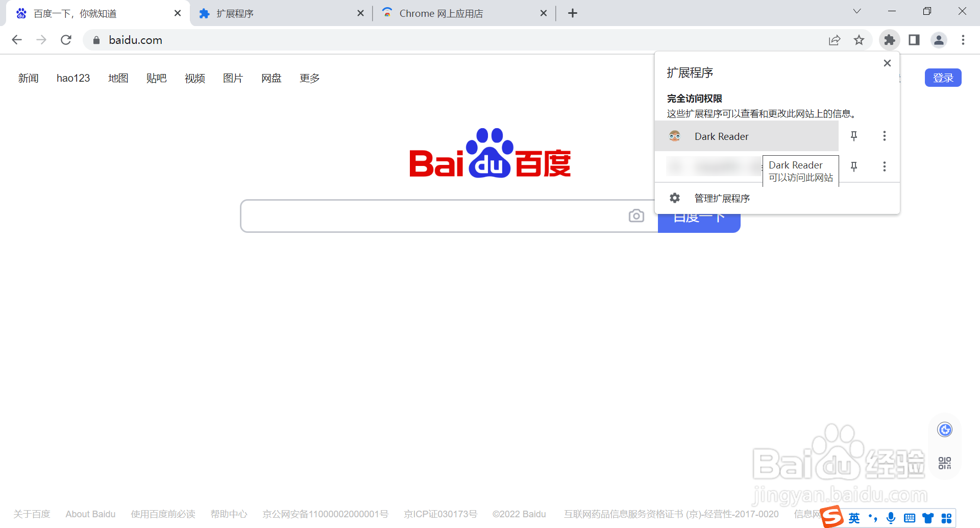This screenshot has height=528, width=980.
Task: Open Dark Reader's three-dot options menu
Action: [885, 136]
